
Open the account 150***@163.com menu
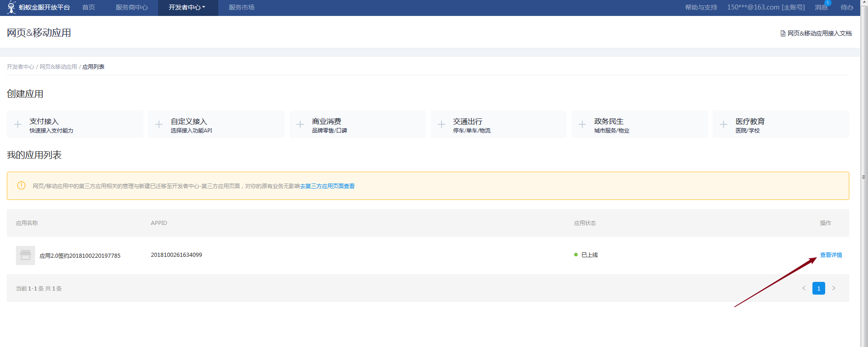765,8
